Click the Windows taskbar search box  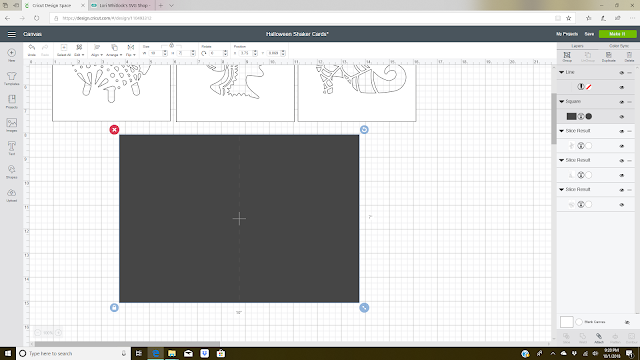73,353
